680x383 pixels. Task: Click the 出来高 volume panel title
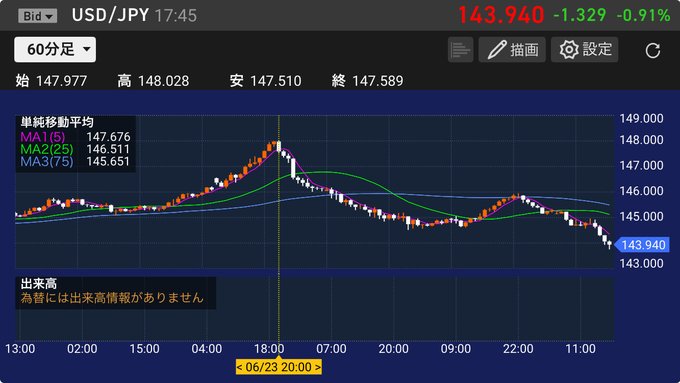[39, 284]
